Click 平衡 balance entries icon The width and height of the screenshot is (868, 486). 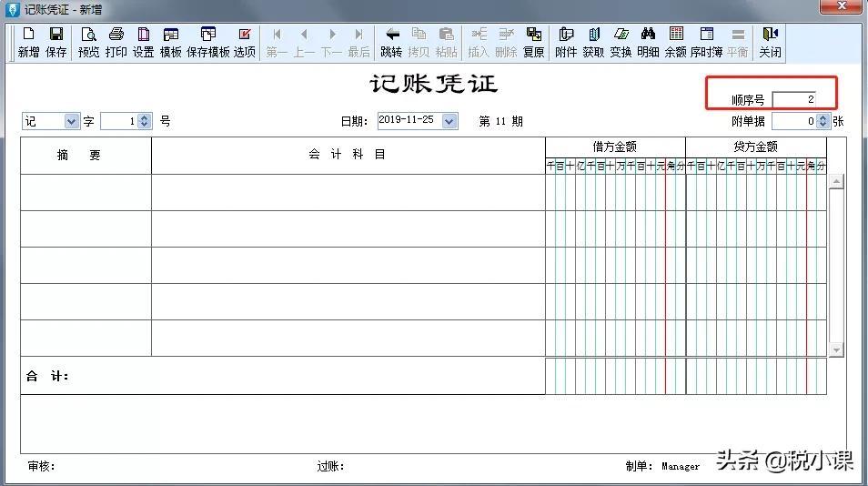[x=737, y=42]
